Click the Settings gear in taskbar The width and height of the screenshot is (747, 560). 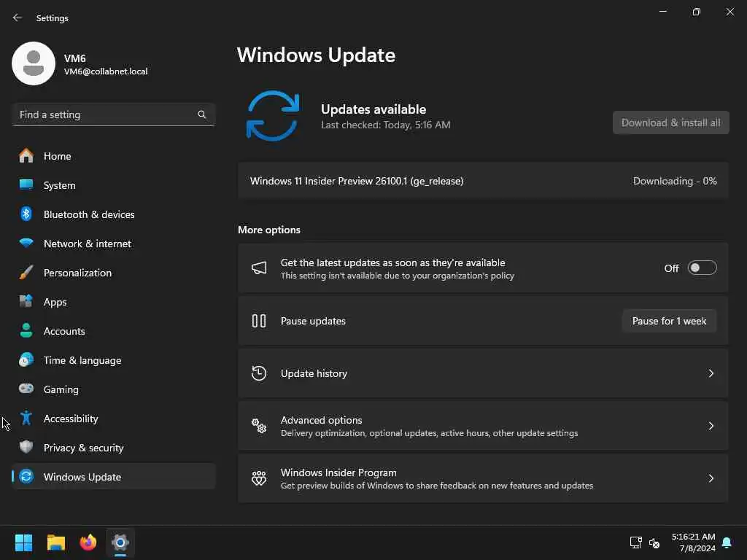pyautogui.click(x=120, y=542)
